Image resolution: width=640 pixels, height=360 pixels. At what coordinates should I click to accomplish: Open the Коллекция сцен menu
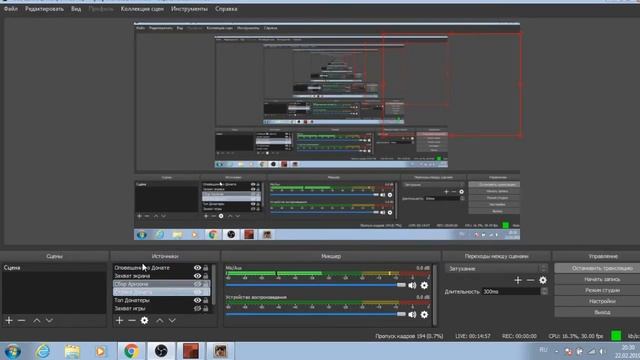click(x=142, y=9)
